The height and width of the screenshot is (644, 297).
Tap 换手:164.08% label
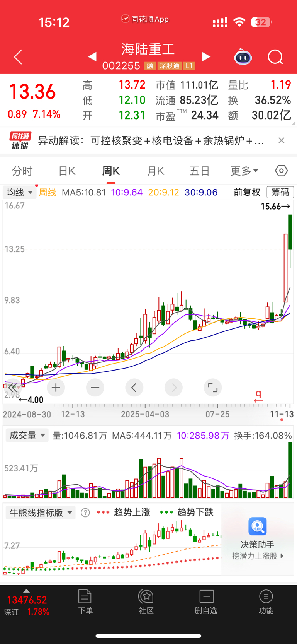263,436
